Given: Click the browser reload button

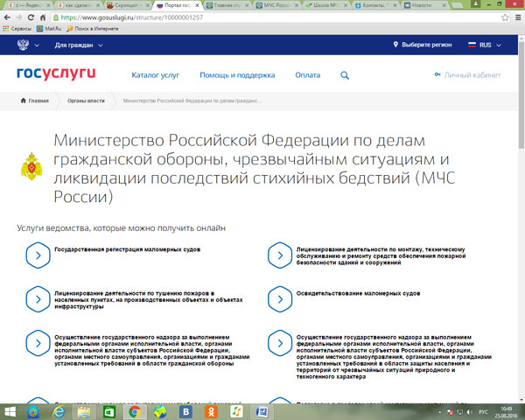Looking at the screenshot, I should (x=31, y=17).
